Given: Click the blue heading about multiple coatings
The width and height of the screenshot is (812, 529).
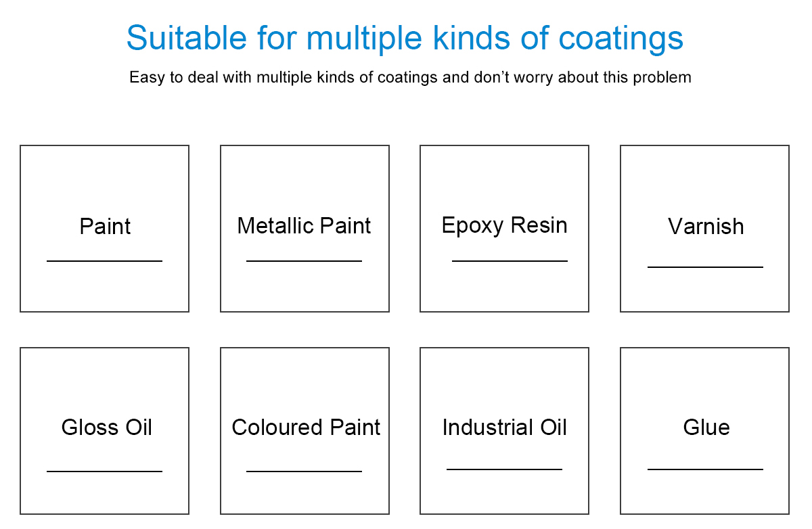Looking at the screenshot, I should point(405,39).
